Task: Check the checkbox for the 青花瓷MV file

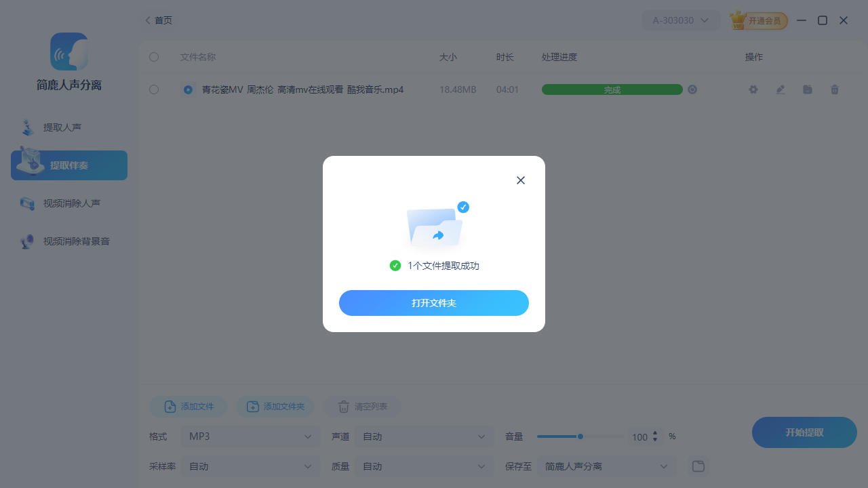Action: [x=154, y=89]
